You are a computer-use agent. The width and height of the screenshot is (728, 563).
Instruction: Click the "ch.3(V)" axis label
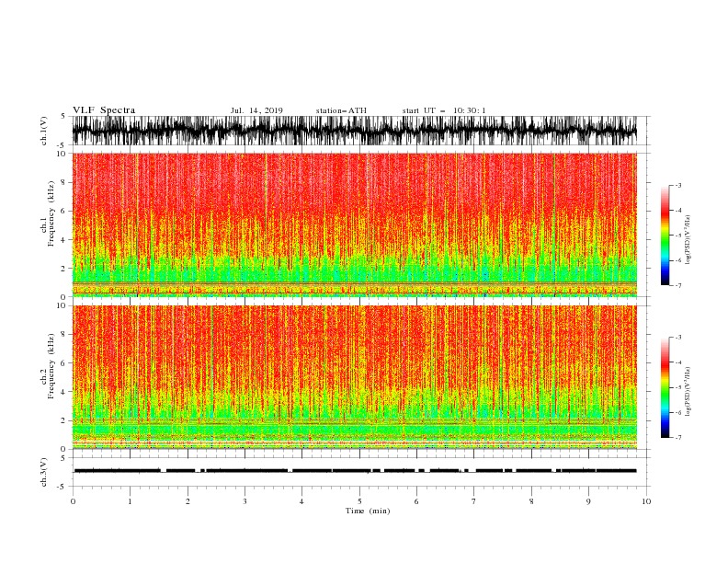pos(44,472)
